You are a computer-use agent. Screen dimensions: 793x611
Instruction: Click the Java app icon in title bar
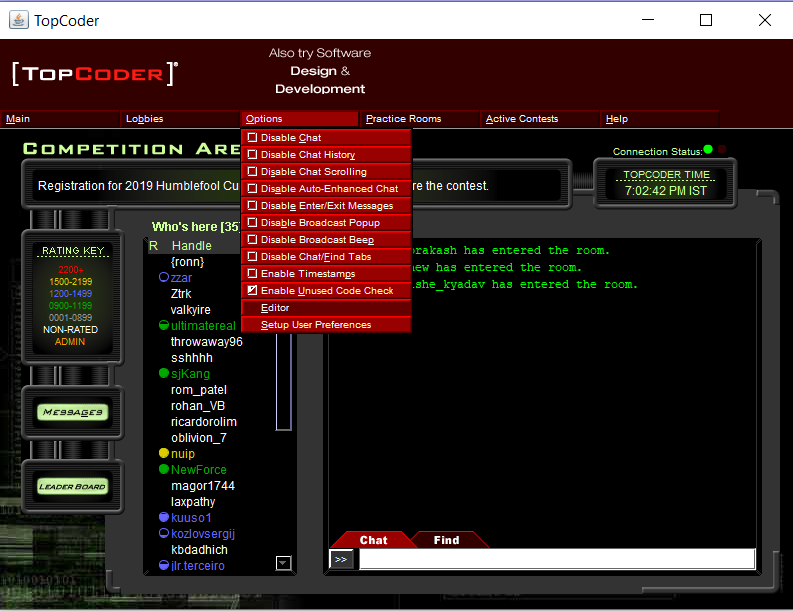click(19, 20)
